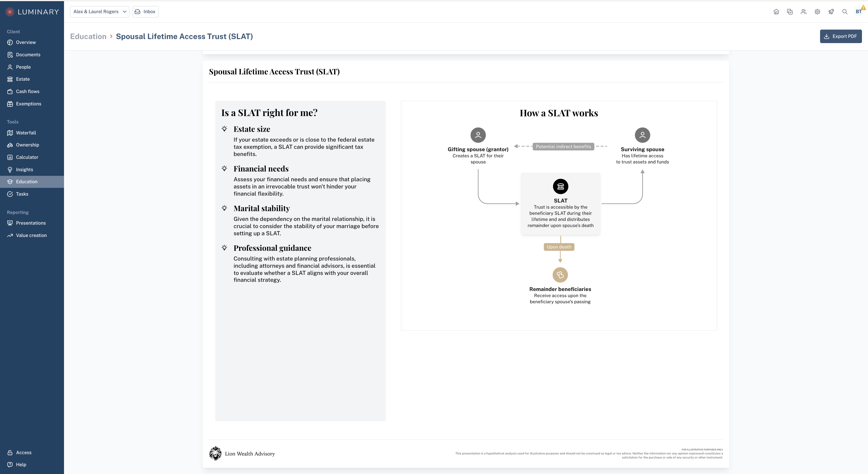Click the rocket icon in header

point(831,12)
